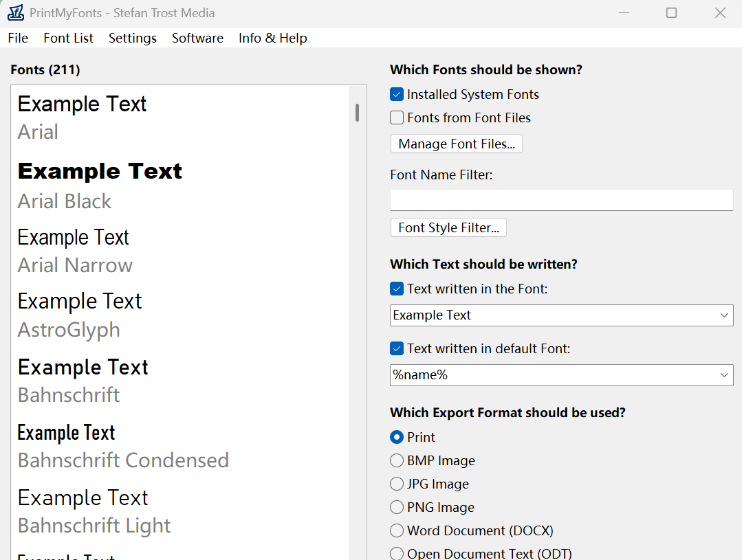Open the Info & Help menu
The width and height of the screenshot is (742, 560).
coord(272,38)
